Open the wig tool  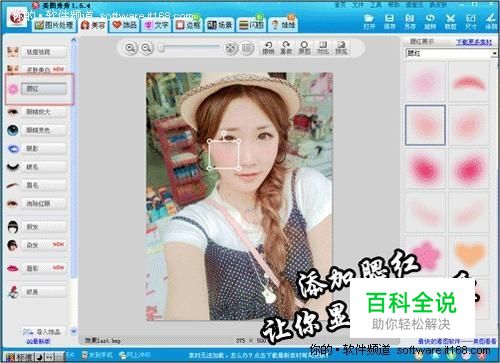(x=44, y=227)
